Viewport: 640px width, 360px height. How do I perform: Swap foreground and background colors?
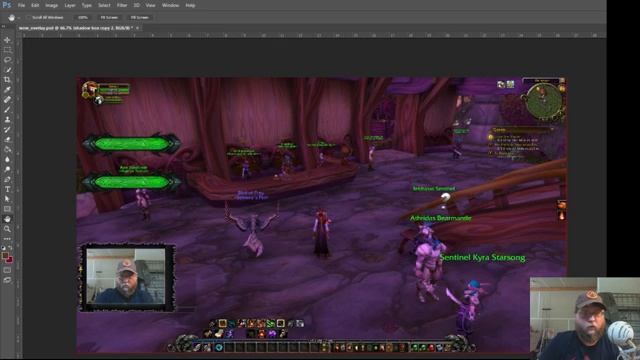[10, 247]
